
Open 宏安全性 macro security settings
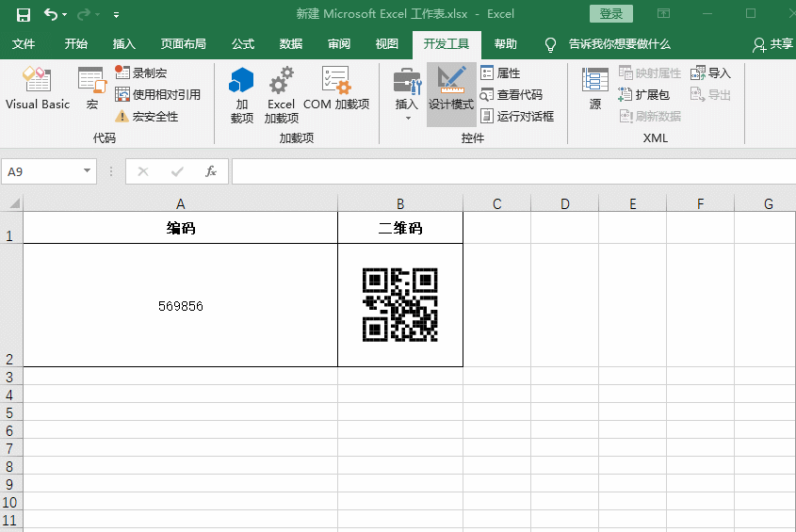(x=147, y=116)
